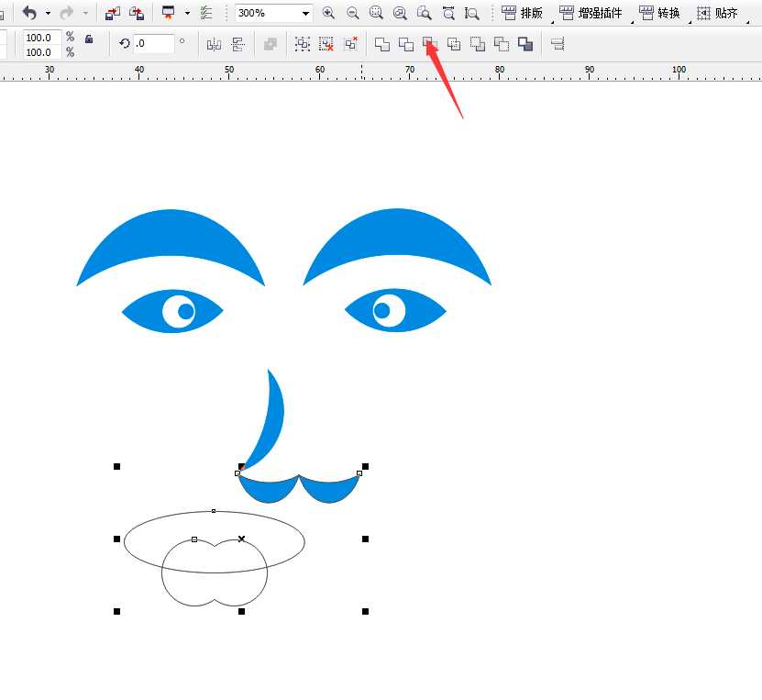Click the Create Boundary shaping icon
The image size is (762, 700).
tap(525, 43)
